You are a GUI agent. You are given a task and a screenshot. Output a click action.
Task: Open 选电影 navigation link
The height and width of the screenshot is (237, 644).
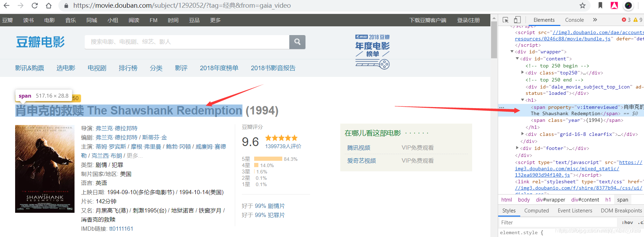click(66, 68)
